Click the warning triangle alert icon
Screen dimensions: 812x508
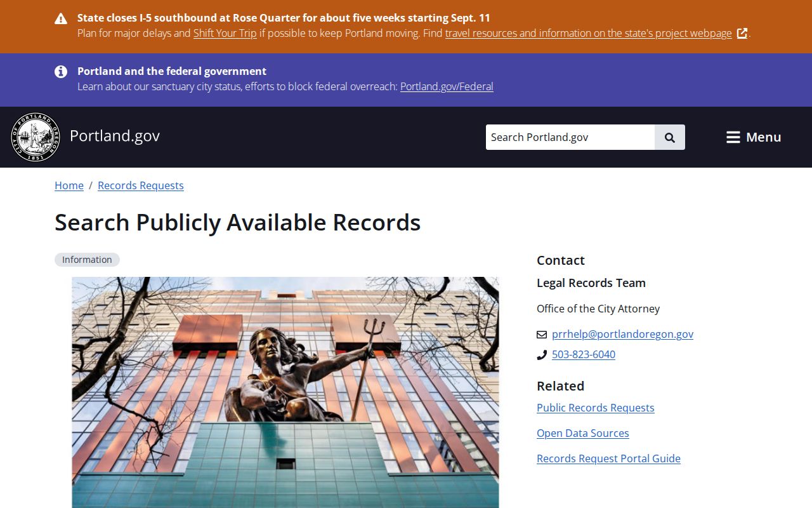click(x=61, y=18)
